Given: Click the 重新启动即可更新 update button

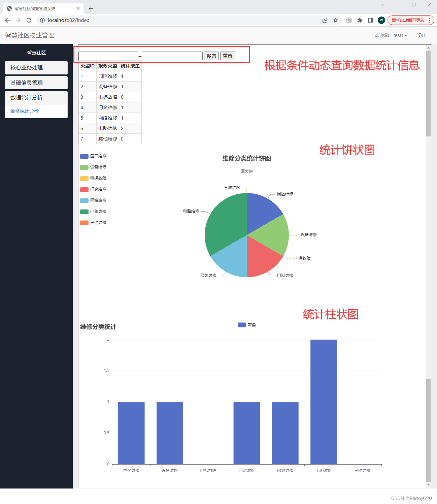Looking at the screenshot, I should click(x=408, y=20).
